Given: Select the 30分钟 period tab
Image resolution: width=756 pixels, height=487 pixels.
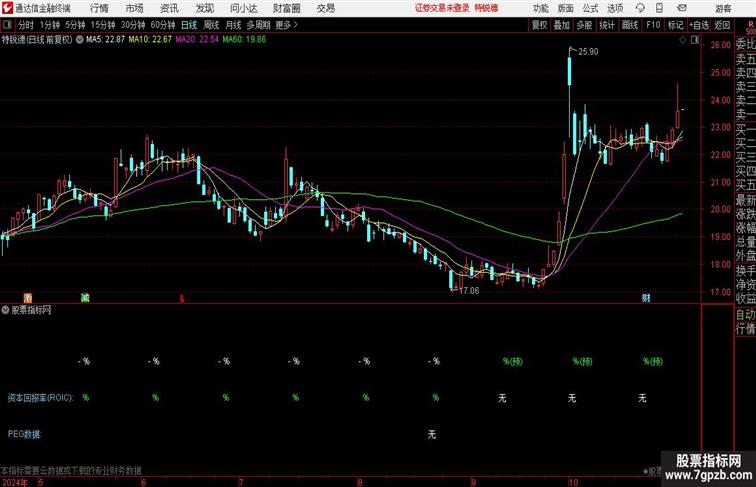Looking at the screenshot, I should click(133, 25).
